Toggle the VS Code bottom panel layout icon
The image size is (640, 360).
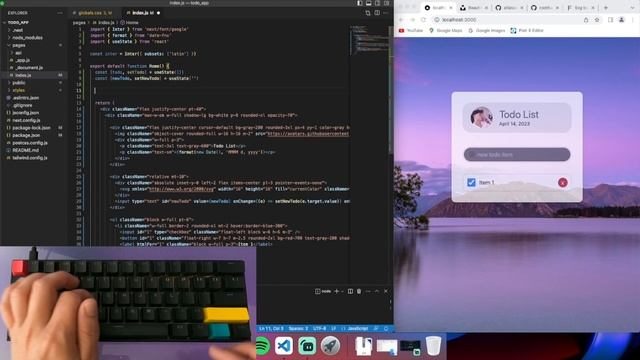[369, 3]
